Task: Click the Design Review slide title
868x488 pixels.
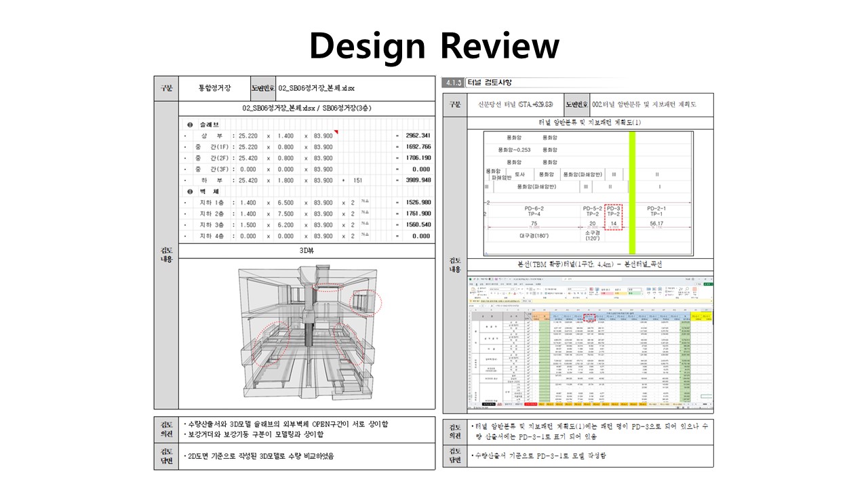Action: click(434, 46)
